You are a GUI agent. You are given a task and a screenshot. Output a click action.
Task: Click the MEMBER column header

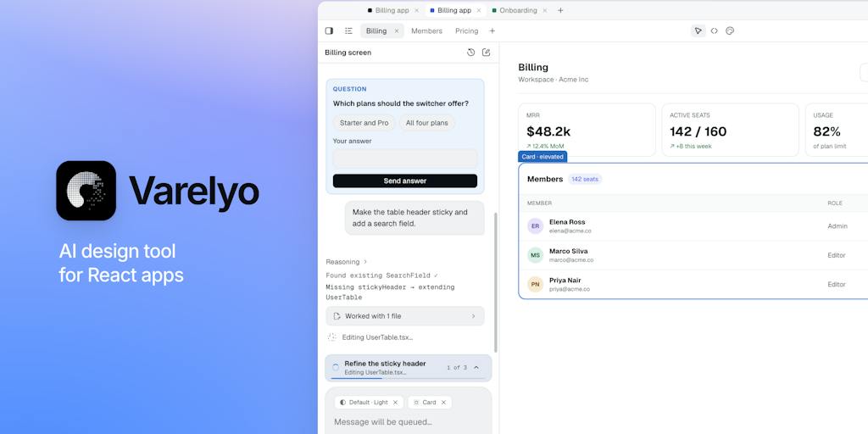pyautogui.click(x=539, y=203)
